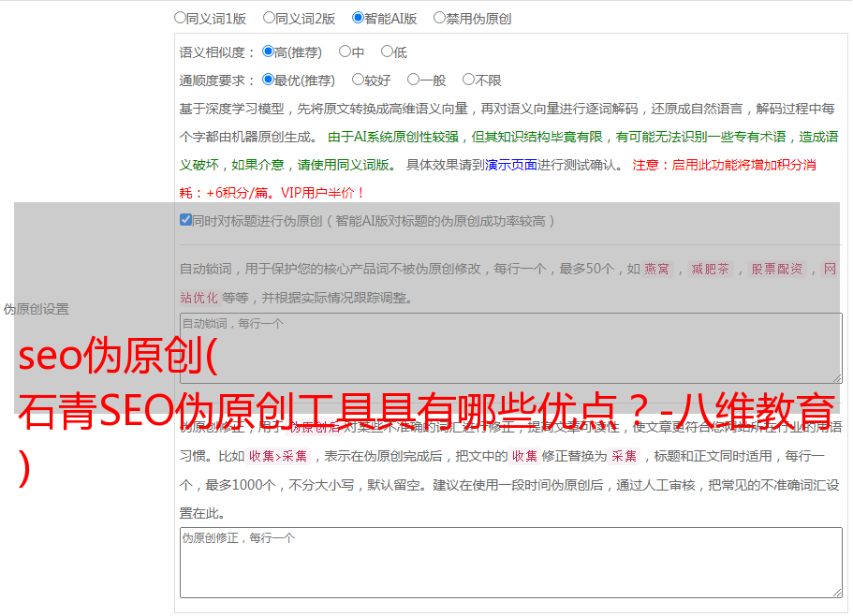Click the 伪原创设置 label
The height and width of the screenshot is (616, 853).
[x=37, y=309]
